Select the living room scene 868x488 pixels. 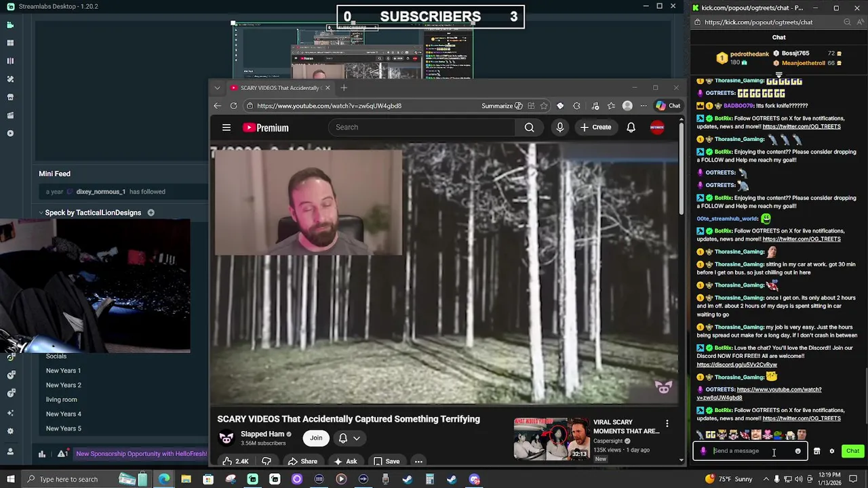[x=61, y=400]
